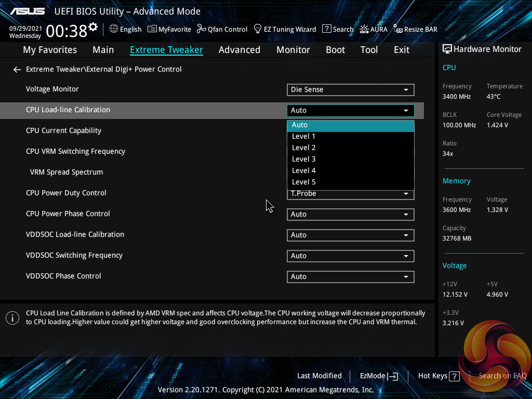Click the globe language icon
Image resolution: width=532 pixels, height=399 pixels.
pos(114,29)
